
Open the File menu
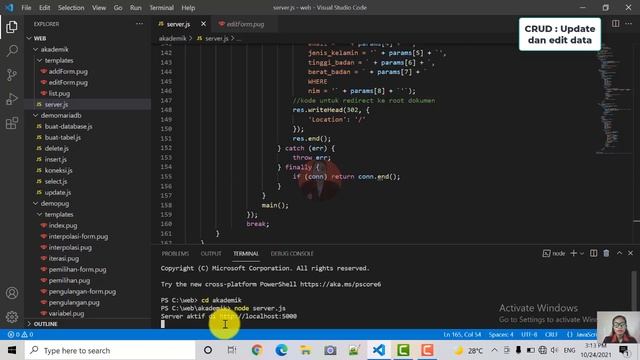pyautogui.click(x=26, y=7)
